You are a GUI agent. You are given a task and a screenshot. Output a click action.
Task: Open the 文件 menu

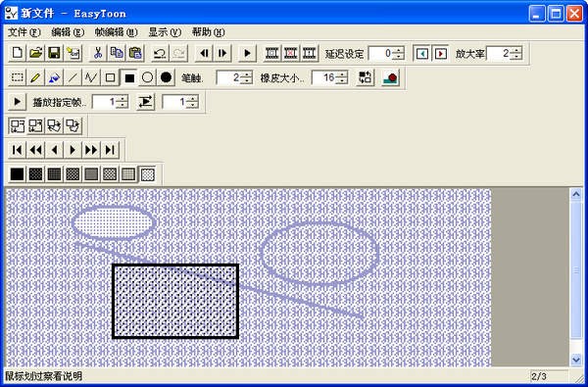point(24,32)
